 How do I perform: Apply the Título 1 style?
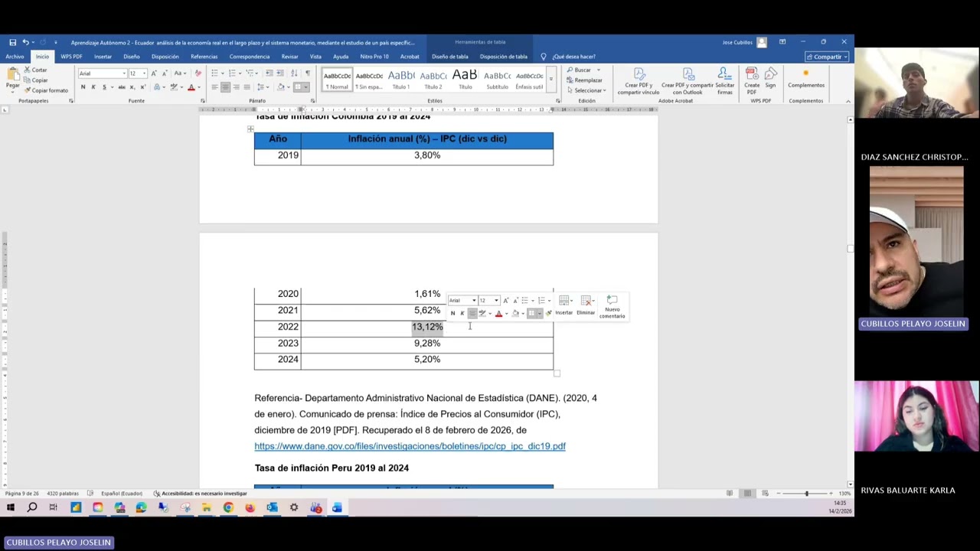(x=401, y=79)
